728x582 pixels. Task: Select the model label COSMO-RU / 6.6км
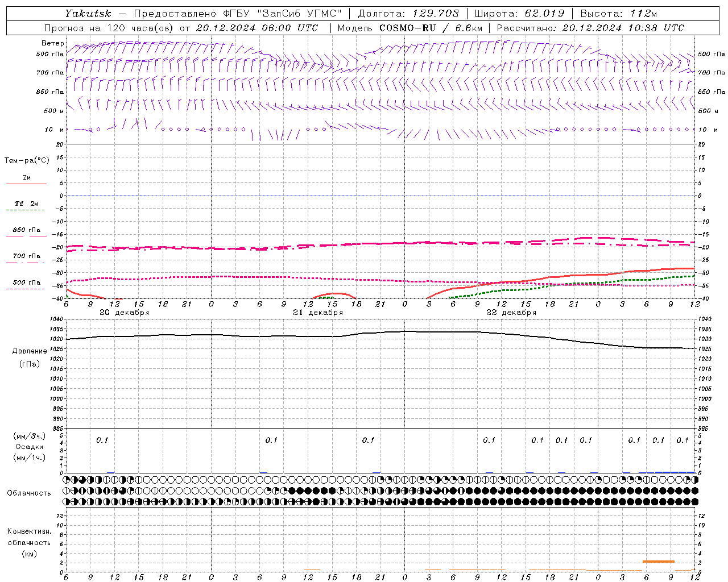click(x=431, y=28)
